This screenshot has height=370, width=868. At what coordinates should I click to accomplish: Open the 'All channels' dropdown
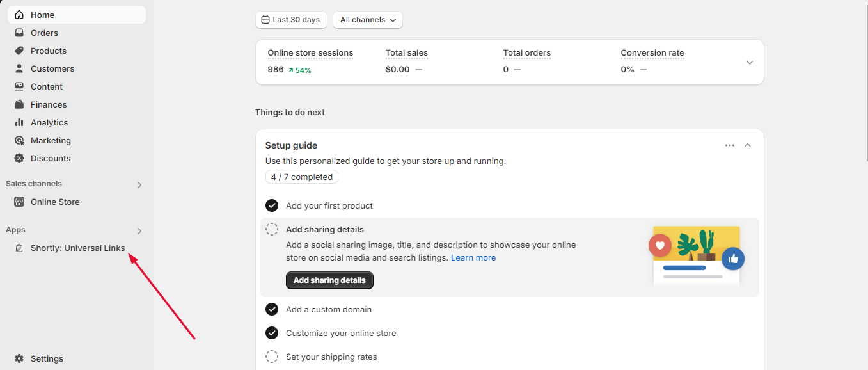point(368,20)
